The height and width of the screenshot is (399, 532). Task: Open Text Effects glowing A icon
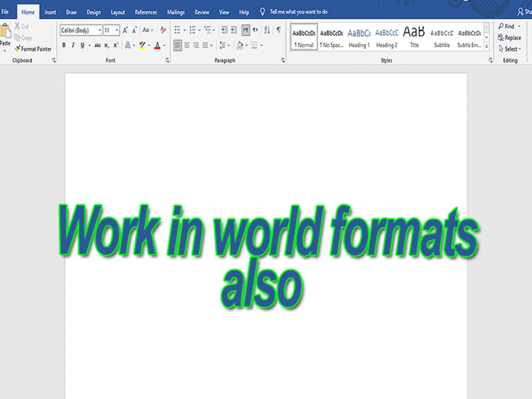[x=128, y=45]
